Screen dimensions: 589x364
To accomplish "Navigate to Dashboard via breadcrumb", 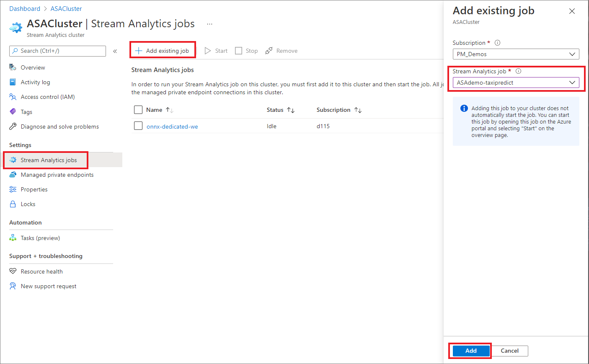I will pos(25,8).
